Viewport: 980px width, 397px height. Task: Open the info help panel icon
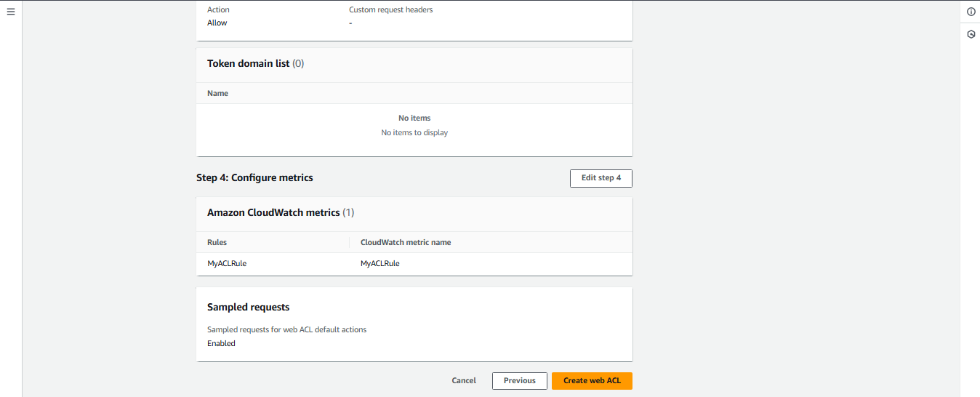pos(971,12)
